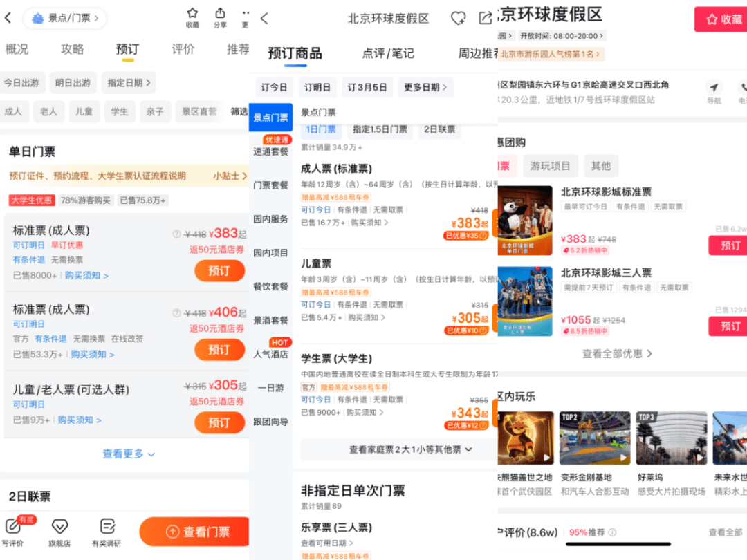Book 北京环球影城标准票 in the right panel
Image resolution: width=747 pixels, height=560 pixels.
point(728,245)
